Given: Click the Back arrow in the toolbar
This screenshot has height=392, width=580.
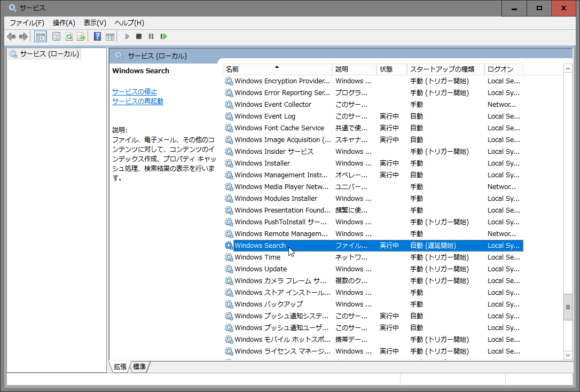Looking at the screenshot, I should tap(11, 36).
